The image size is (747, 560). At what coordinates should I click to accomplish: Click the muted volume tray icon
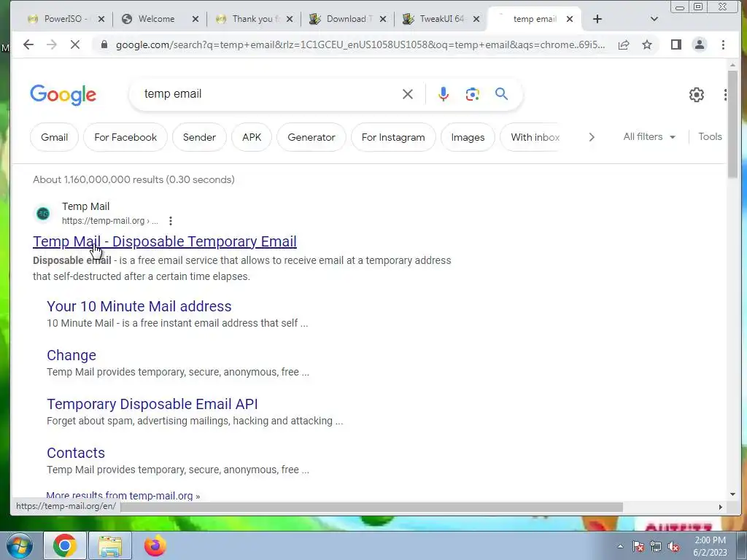pos(673,547)
